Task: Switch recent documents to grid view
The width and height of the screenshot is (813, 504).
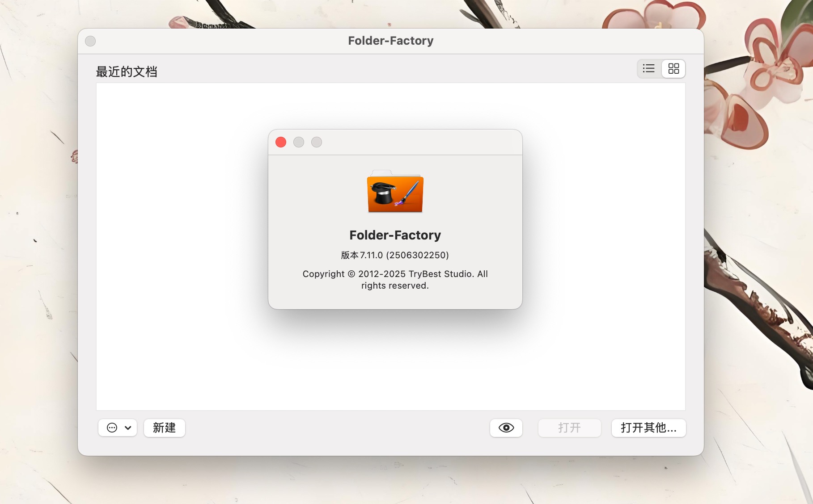Action: [x=673, y=69]
